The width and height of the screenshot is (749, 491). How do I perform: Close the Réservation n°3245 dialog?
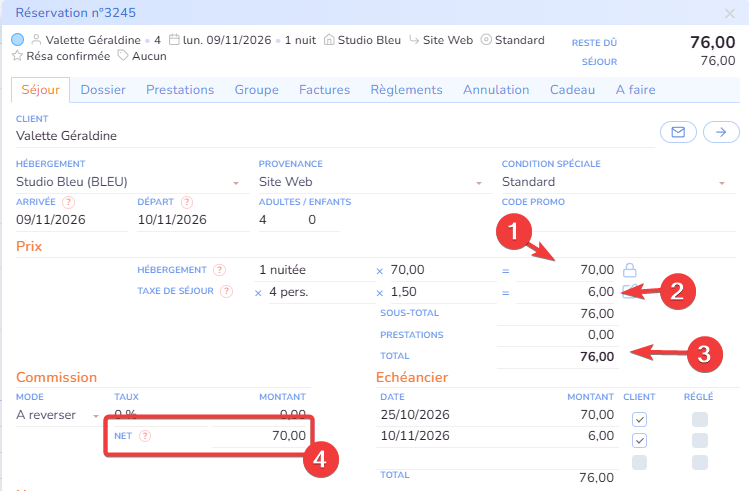[730, 13]
